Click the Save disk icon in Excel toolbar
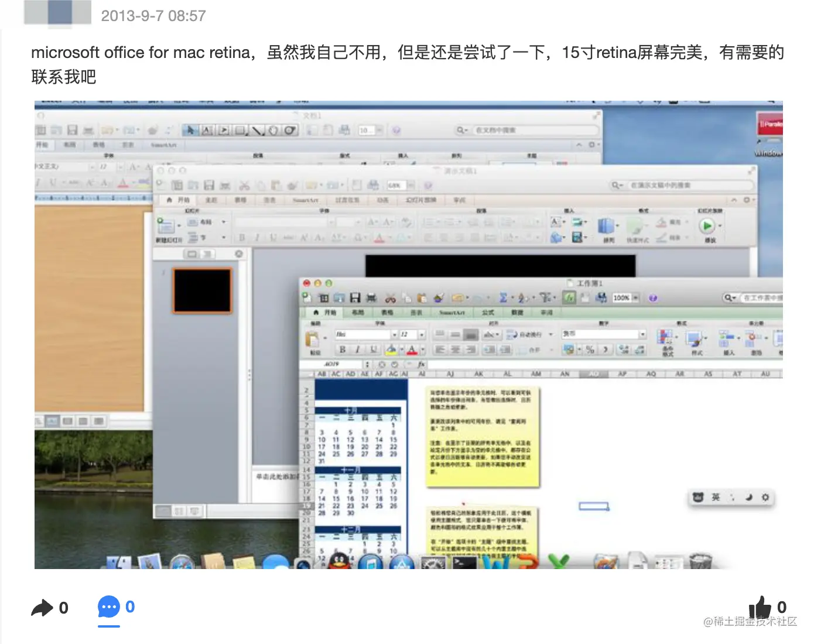This screenshot has width=814, height=644. pyautogui.click(x=355, y=297)
